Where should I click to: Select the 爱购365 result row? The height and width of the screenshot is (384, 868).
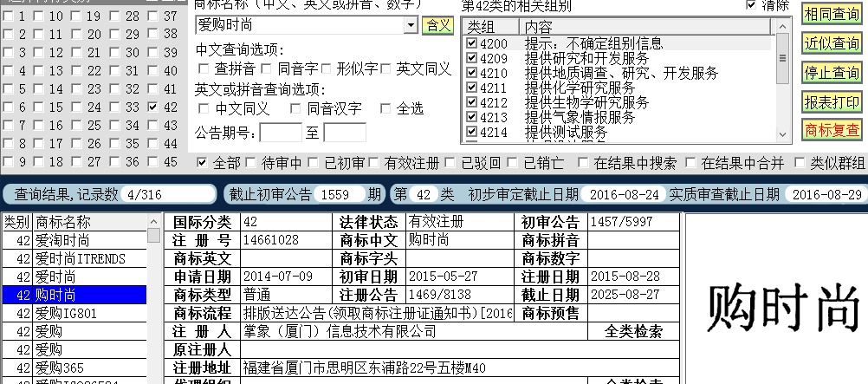[x=74, y=368]
